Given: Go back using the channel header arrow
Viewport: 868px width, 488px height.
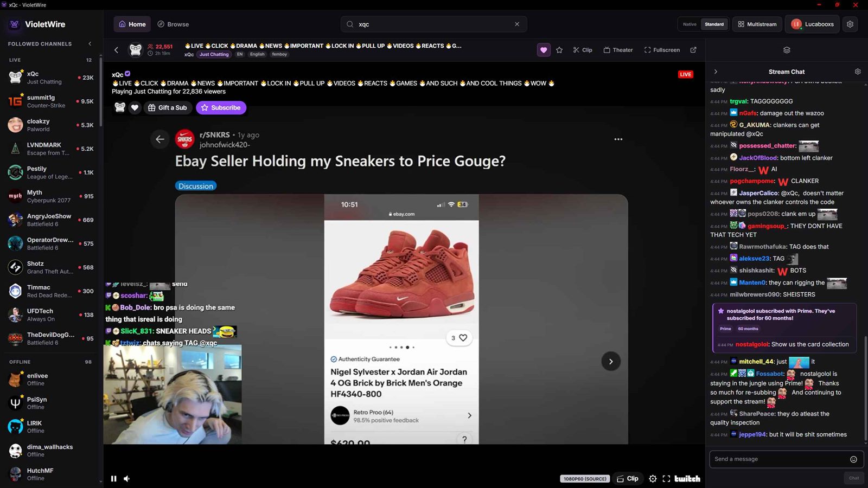Looking at the screenshot, I should [116, 50].
